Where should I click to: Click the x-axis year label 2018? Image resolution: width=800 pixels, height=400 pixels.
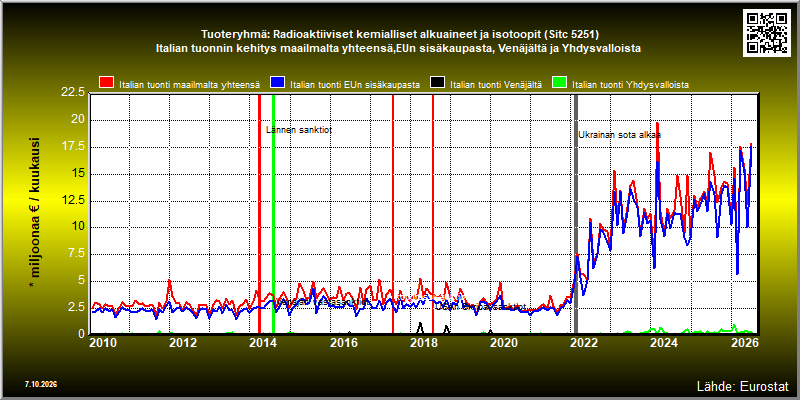[x=423, y=342]
